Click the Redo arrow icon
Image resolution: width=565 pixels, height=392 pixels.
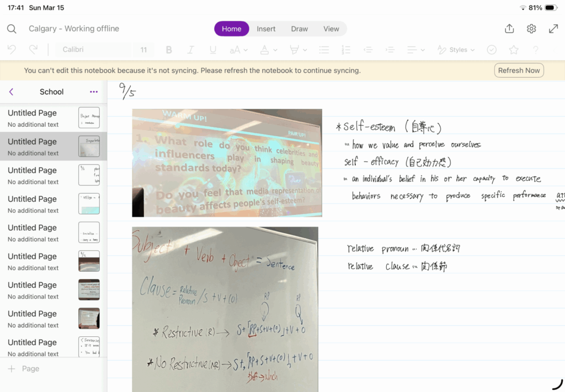[x=33, y=50]
